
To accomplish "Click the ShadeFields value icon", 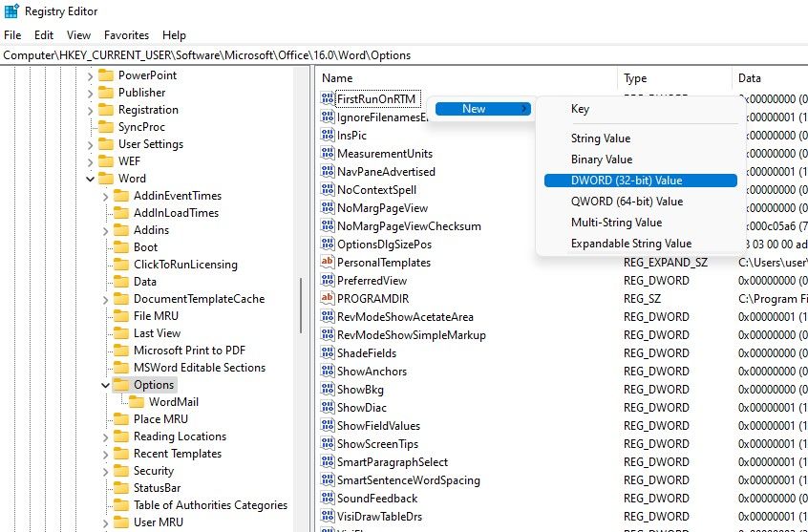I will [x=328, y=352].
